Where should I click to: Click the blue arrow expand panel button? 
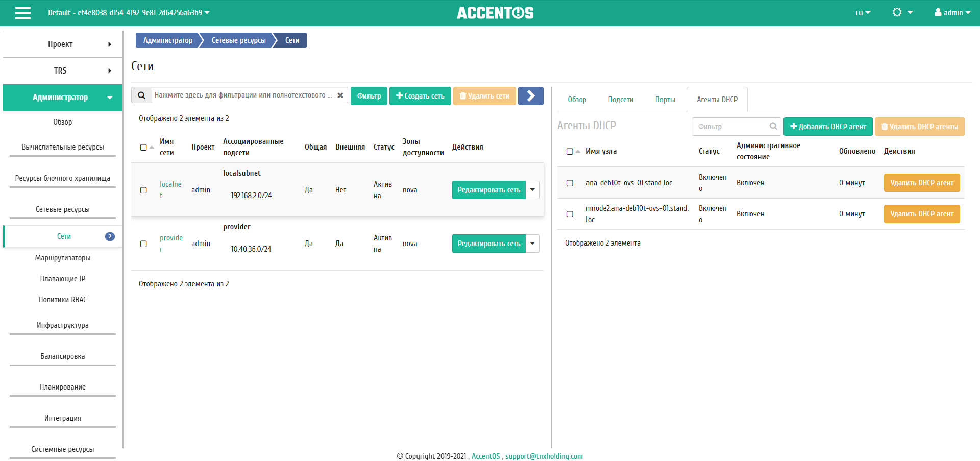click(531, 95)
